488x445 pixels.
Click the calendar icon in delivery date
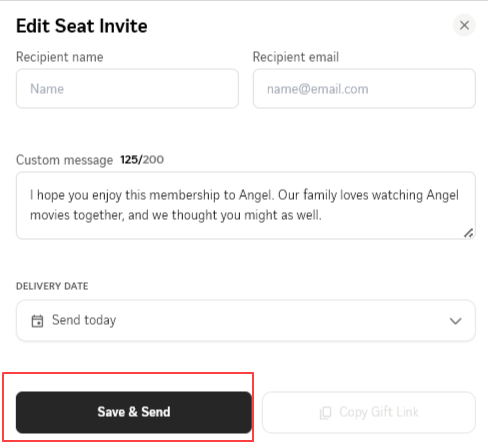tap(37, 321)
